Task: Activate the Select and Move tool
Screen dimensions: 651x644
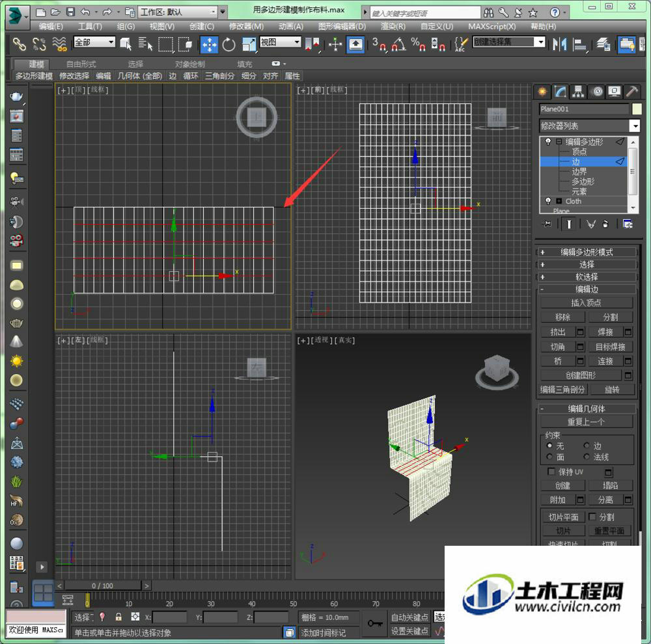Action: (x=209, y=44)
